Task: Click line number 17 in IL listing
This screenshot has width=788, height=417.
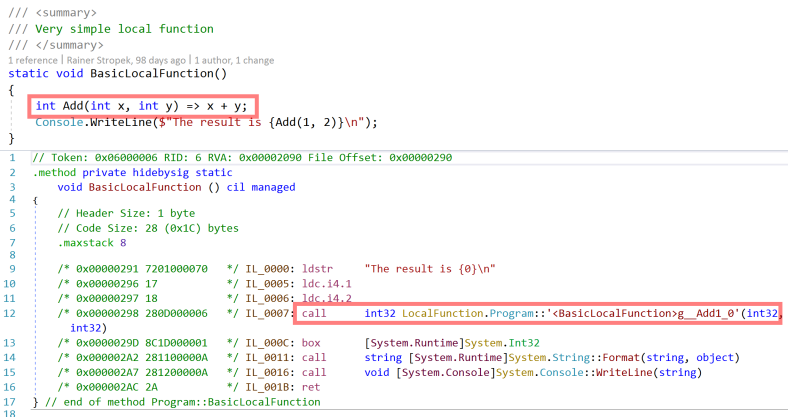Action: coord(10,402)
